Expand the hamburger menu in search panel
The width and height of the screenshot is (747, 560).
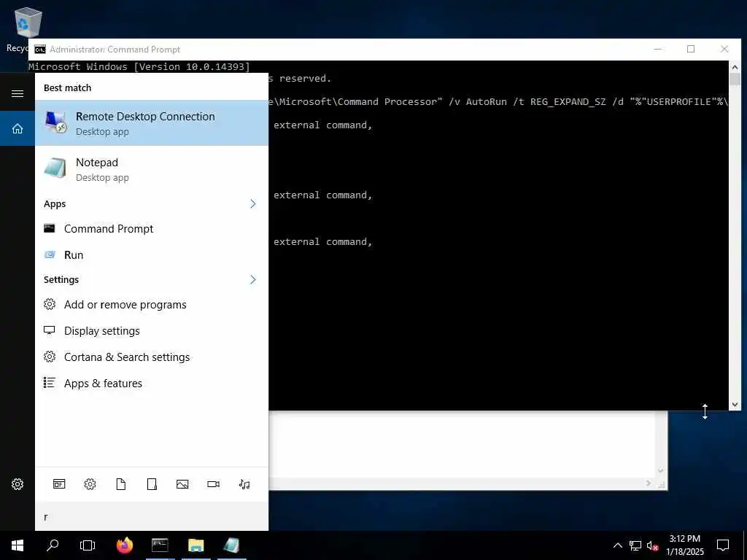(x=18, y=93)
